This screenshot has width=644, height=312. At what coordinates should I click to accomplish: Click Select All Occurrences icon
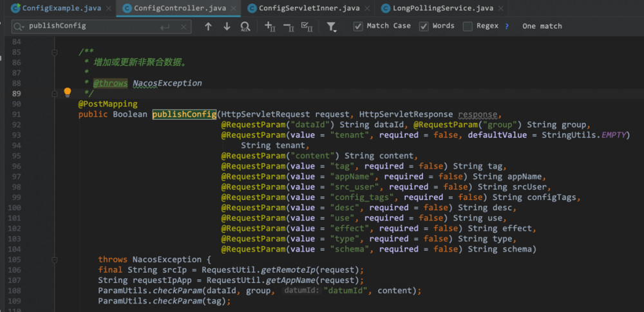coord(307,26)
